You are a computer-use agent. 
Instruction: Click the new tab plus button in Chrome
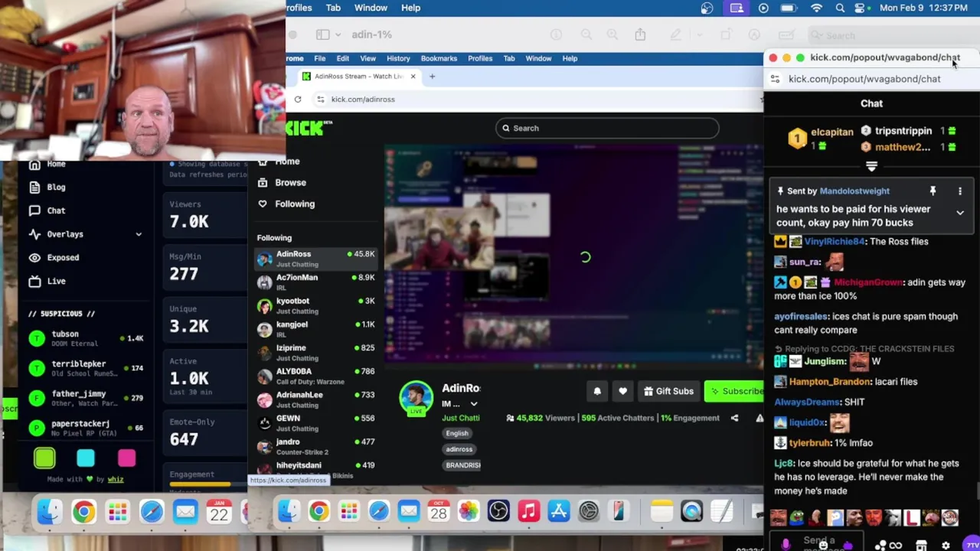[x=432, y=77]
